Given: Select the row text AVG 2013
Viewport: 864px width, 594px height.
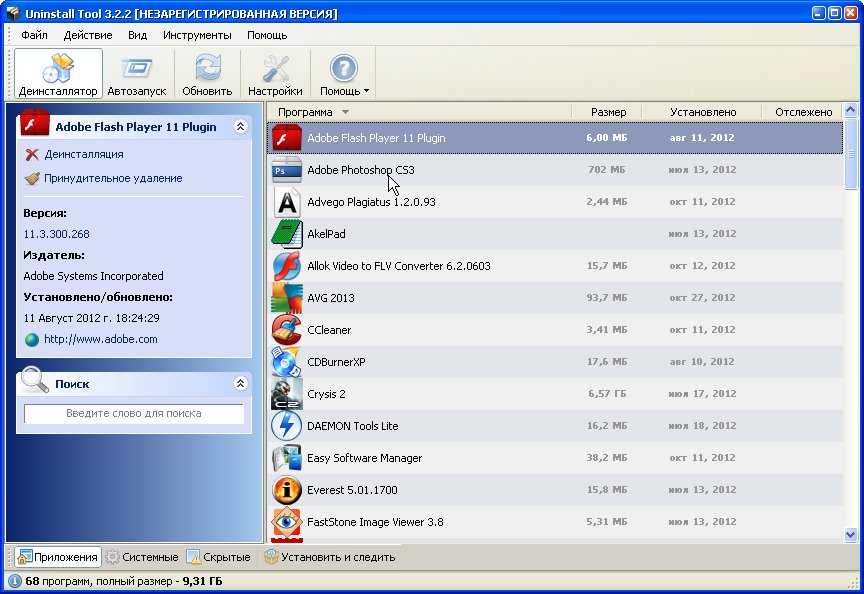Looking at the screenshot, I should [x=331, y=298].
